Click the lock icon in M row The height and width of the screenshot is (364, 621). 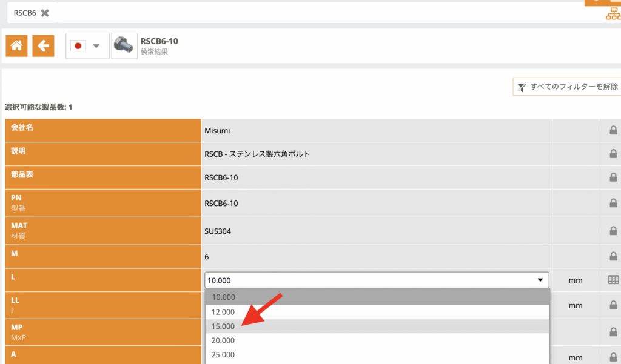(x=613, y=256)
